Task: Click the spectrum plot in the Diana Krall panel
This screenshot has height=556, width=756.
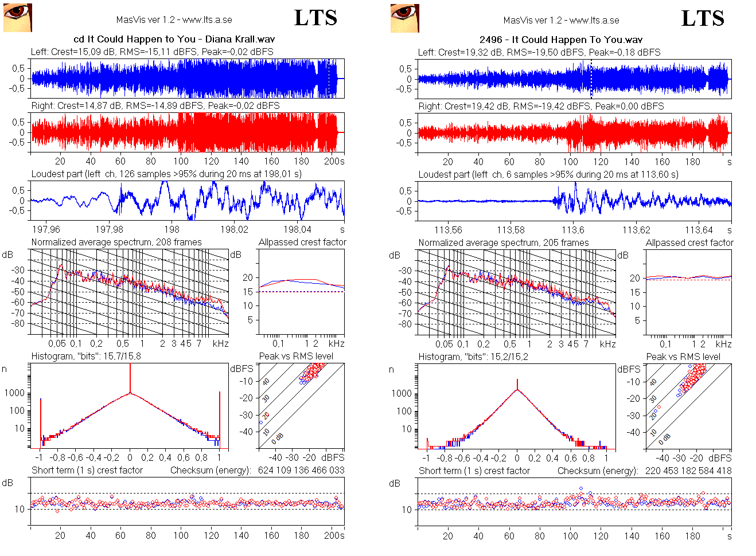Action: coord(130,292)
